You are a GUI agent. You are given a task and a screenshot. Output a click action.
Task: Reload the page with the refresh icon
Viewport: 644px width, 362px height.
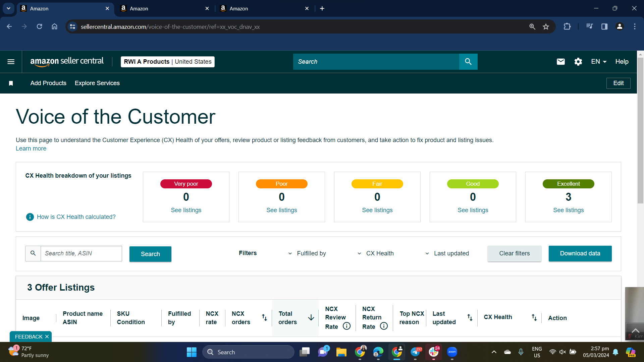pyautogui.click(x=39, y=26)
